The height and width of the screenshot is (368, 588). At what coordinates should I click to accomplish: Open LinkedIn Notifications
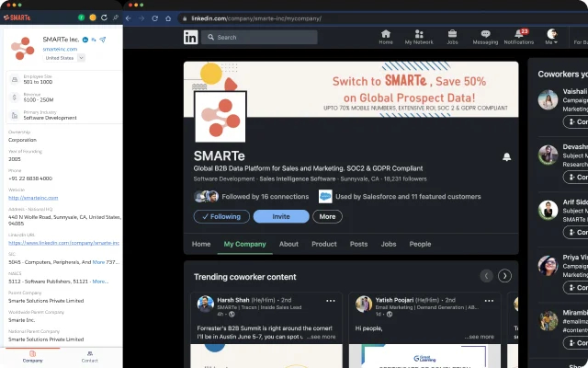click(x=518, y=37)
